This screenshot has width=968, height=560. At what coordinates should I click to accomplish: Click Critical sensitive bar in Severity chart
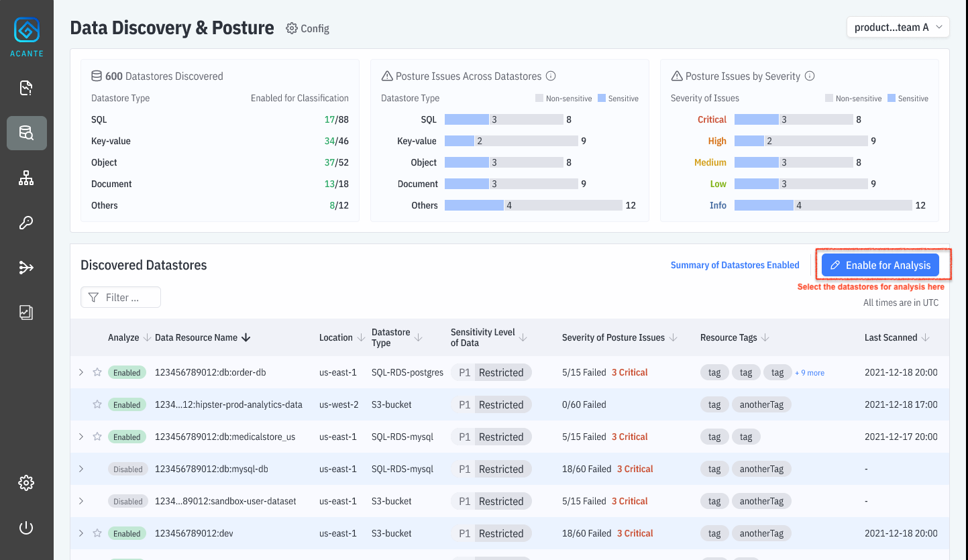(757, 119)
